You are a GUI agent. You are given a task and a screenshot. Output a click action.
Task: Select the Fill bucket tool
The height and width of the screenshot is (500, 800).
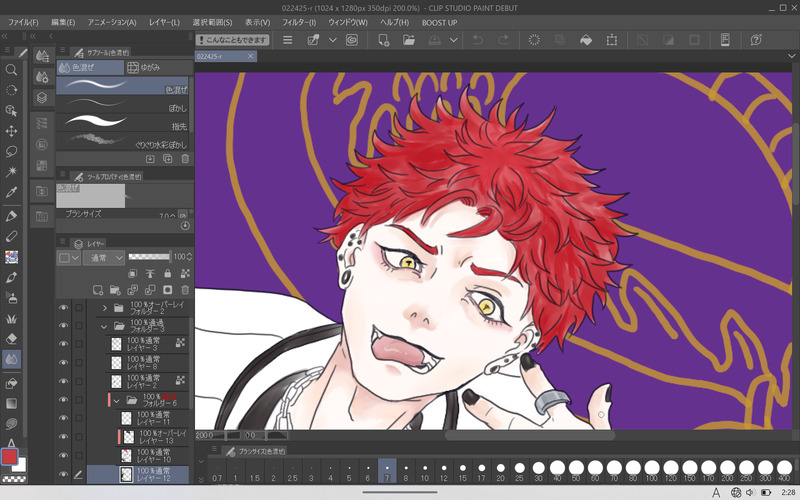(x=11, y=383)
